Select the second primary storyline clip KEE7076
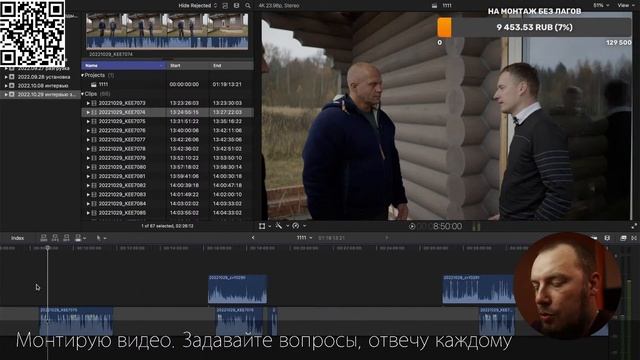This screenshot has height=360, width=640. click(240, 321)
